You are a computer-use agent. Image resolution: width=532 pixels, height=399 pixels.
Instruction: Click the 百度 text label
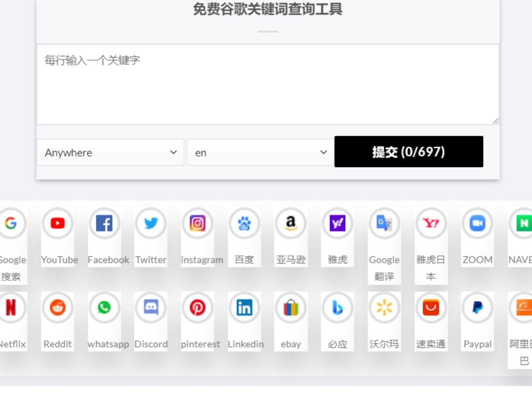point(244,260)
